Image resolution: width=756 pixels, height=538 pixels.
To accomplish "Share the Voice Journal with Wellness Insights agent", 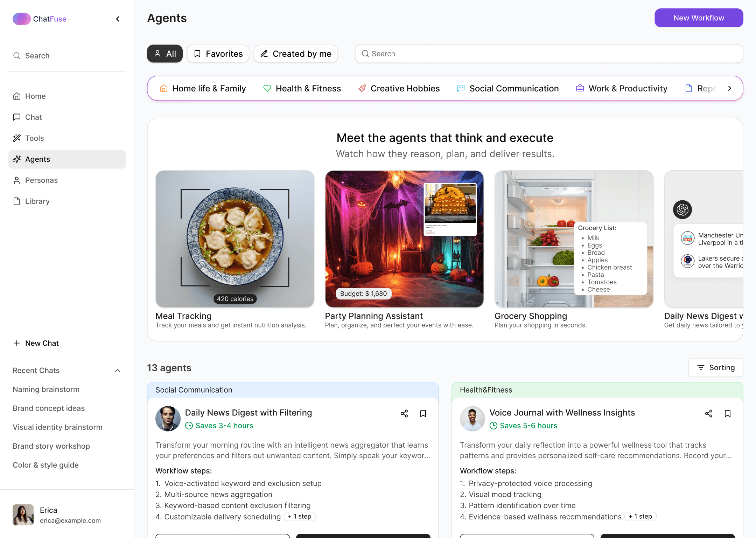I will (709, 414).
